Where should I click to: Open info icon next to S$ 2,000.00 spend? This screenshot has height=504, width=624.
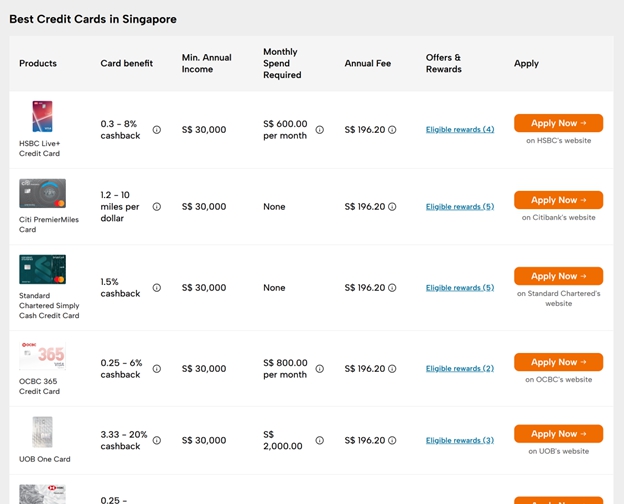point(320,440)
